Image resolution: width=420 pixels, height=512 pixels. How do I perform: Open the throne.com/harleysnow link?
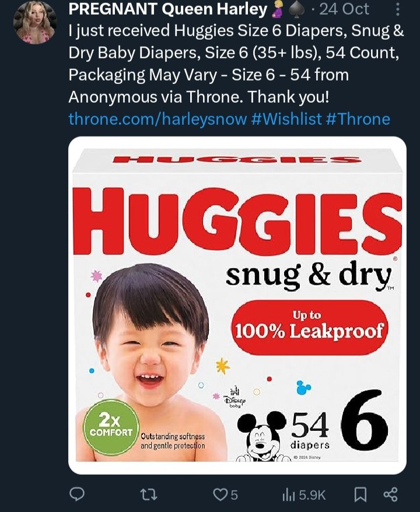pyautogui.click(x=157, y=119)
